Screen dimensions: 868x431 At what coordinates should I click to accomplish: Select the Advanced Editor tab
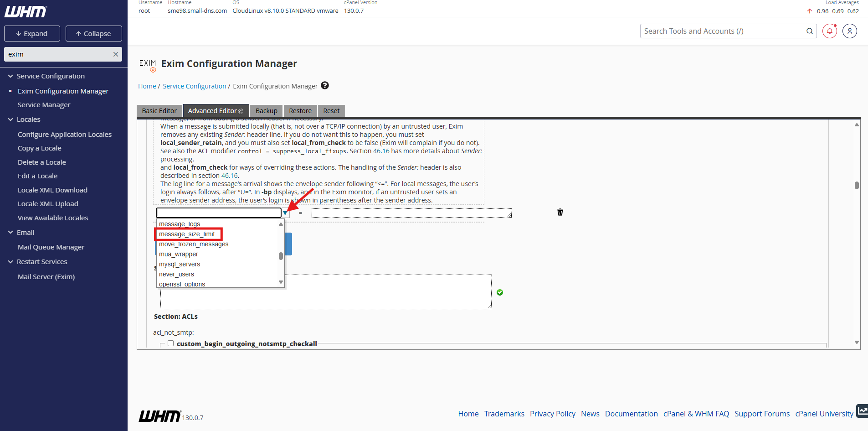point(216,111)
